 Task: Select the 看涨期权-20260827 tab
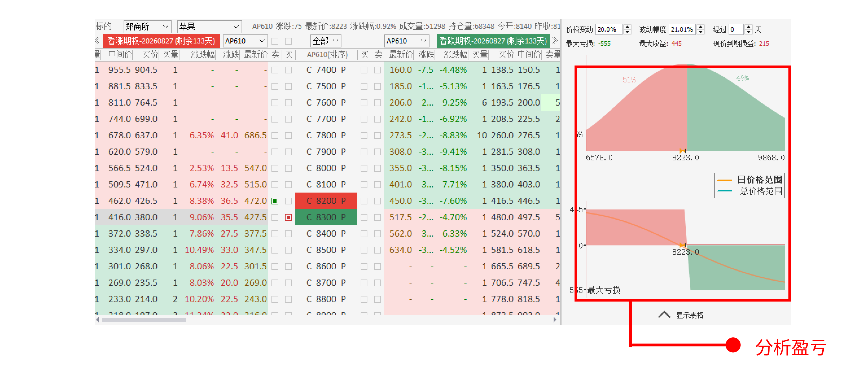(x=161, y=41)
